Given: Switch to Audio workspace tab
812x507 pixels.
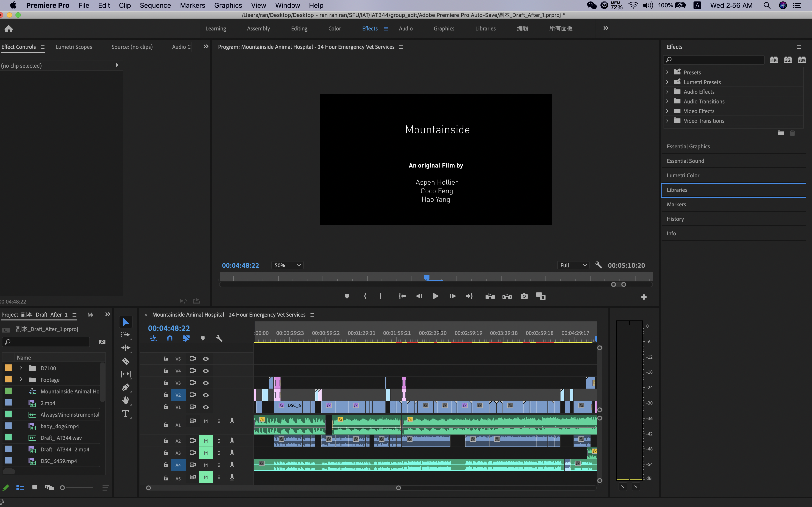Looking at the screenshot, I should pos(406,29).
